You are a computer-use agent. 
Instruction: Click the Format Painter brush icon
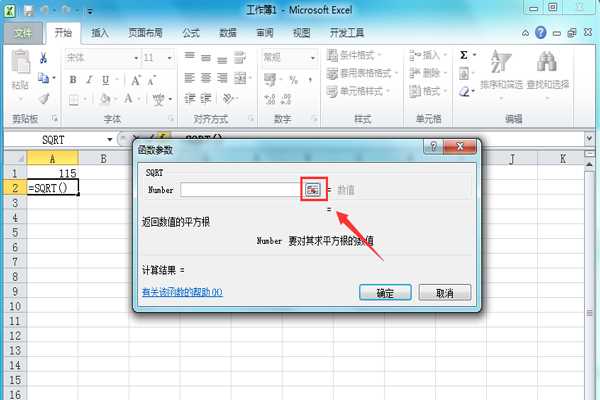44,99
